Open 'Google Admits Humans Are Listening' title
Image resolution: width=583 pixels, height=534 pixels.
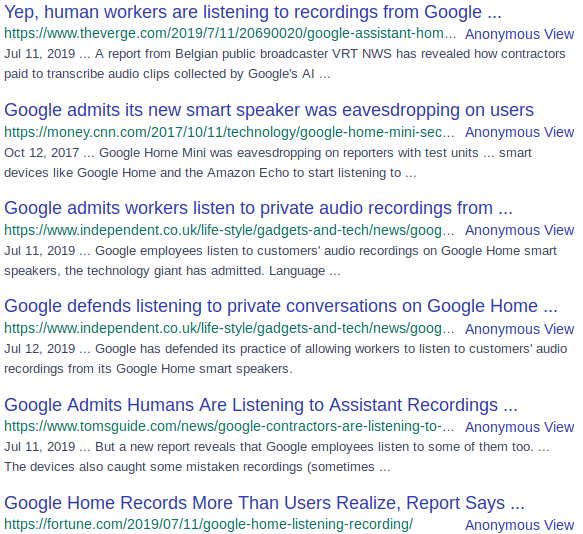click(x=261, y=405)
